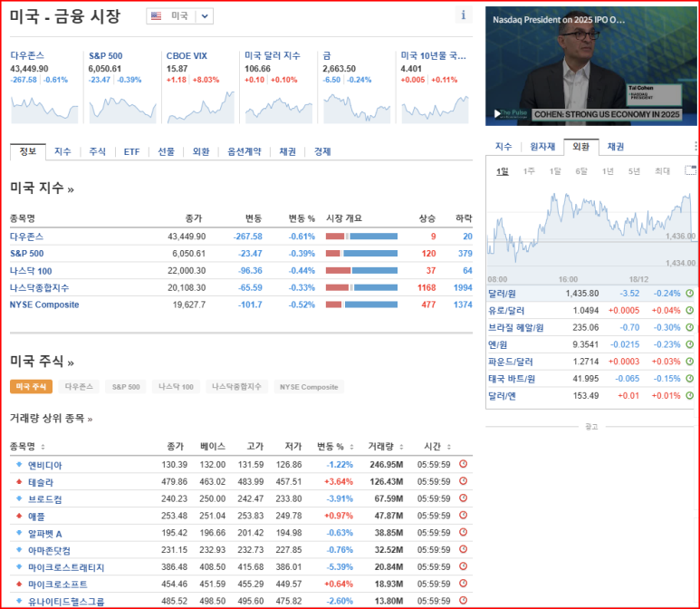
Task: Set chart range to 1주
Action: coord(529,171)
